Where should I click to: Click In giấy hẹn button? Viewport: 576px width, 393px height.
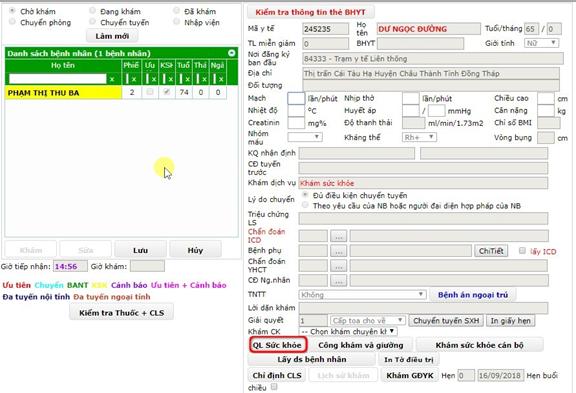tap(510, 321)
